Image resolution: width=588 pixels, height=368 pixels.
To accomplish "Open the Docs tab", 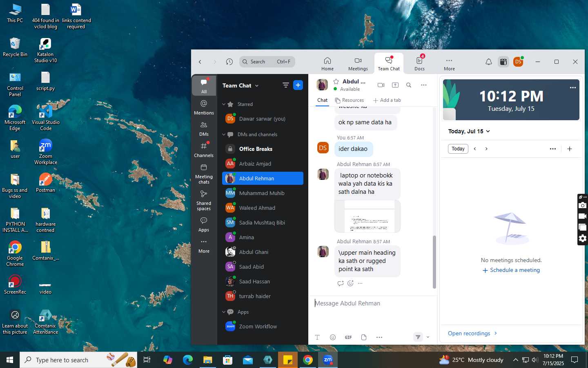I will pos(419,64).
